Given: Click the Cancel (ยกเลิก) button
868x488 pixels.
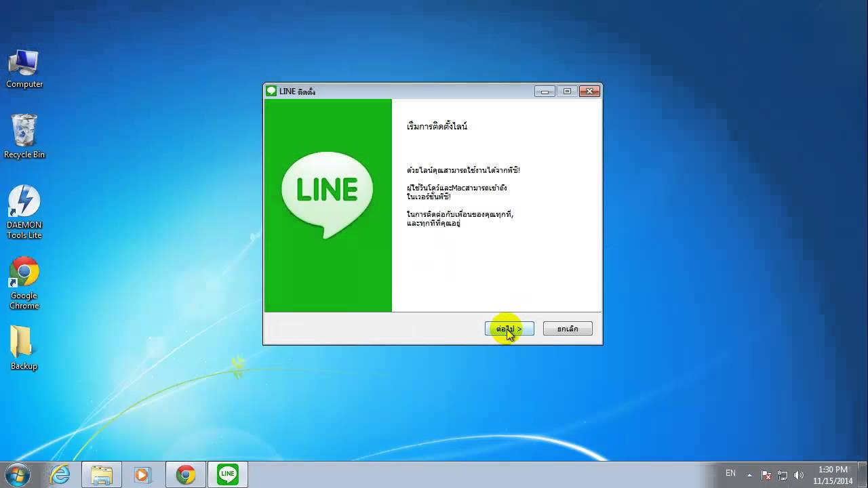Looking at the screenshot, I should click(x=568, y=329).
